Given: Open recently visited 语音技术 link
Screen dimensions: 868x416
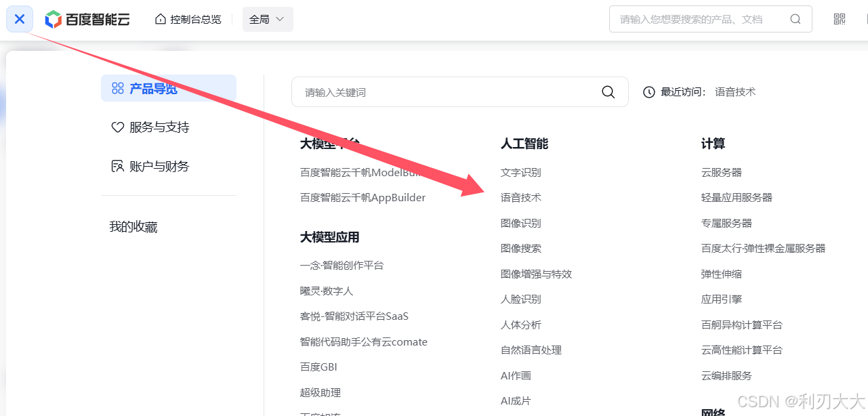Looking at the screenshot, I should tap(735, 92).
